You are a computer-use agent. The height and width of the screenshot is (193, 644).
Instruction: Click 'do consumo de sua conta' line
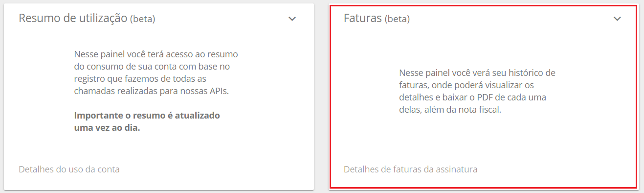click(152, 67)
